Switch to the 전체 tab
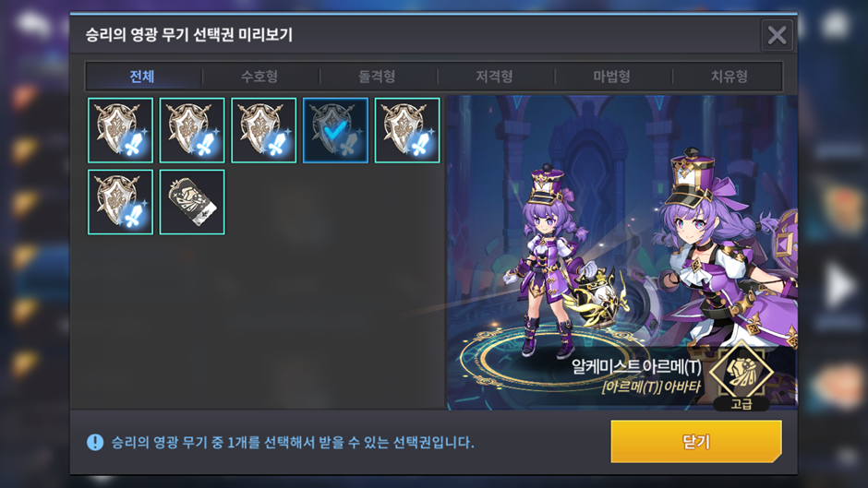Viewport: 868px width, 488px height. coord(142,77)
